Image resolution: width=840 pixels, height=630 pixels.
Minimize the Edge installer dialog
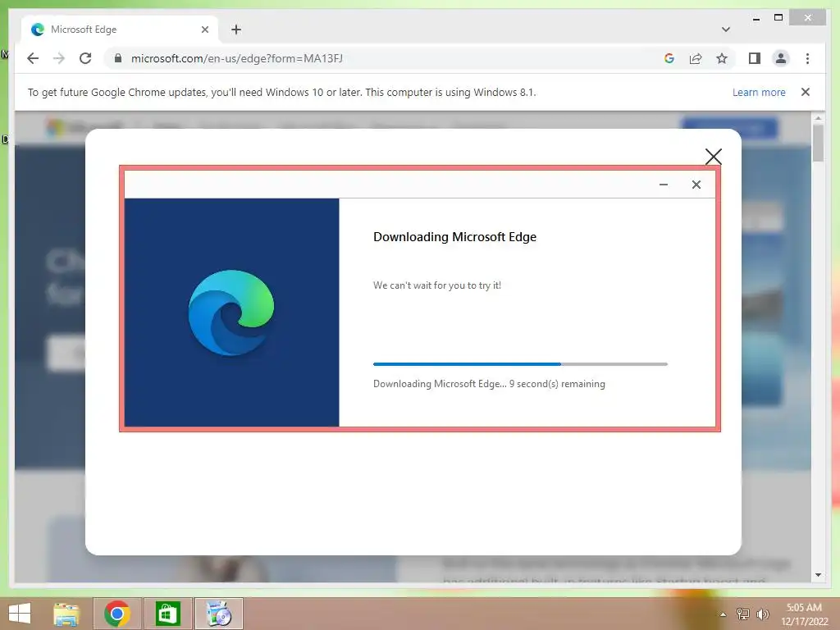(663, 185)
